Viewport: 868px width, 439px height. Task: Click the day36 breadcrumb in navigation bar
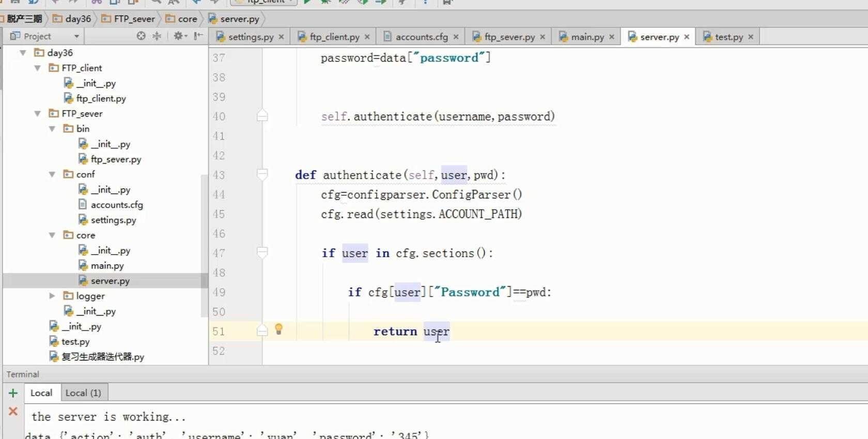tap(72, 19)
